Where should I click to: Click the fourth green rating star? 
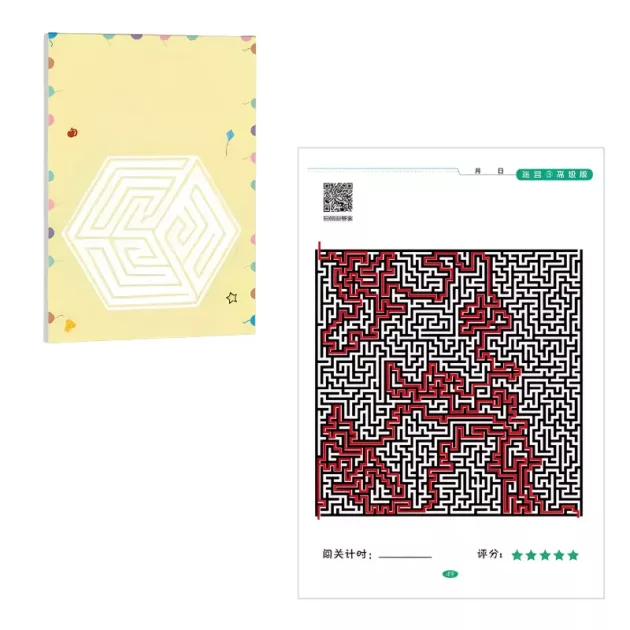click(559, 555)
